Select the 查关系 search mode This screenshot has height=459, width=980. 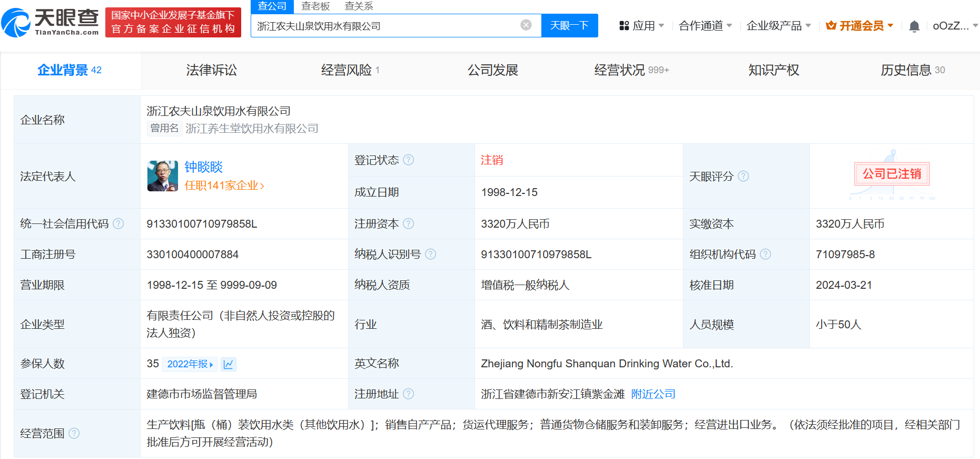coord(359,6)
